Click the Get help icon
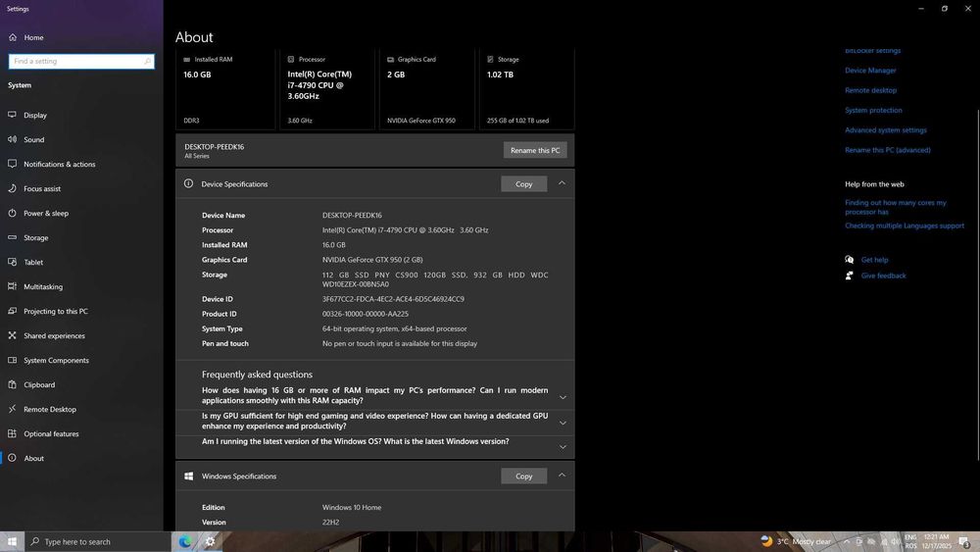980x552 pixels. [849, 260]
